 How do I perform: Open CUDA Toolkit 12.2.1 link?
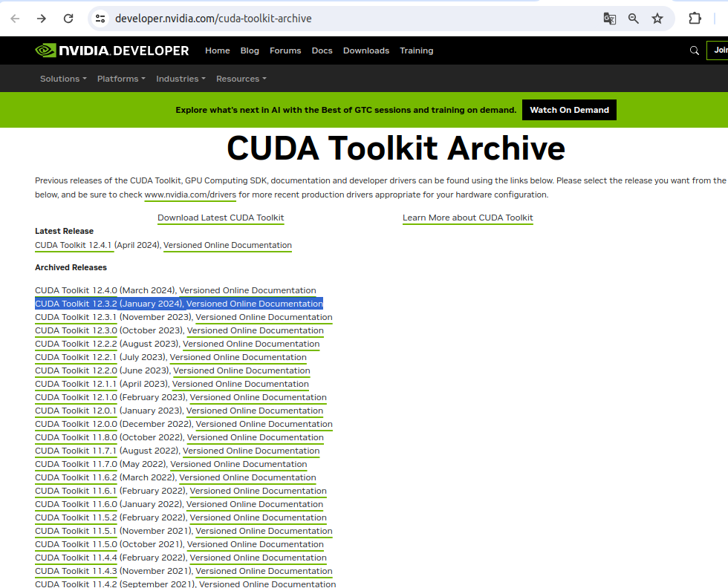(76, 357)
